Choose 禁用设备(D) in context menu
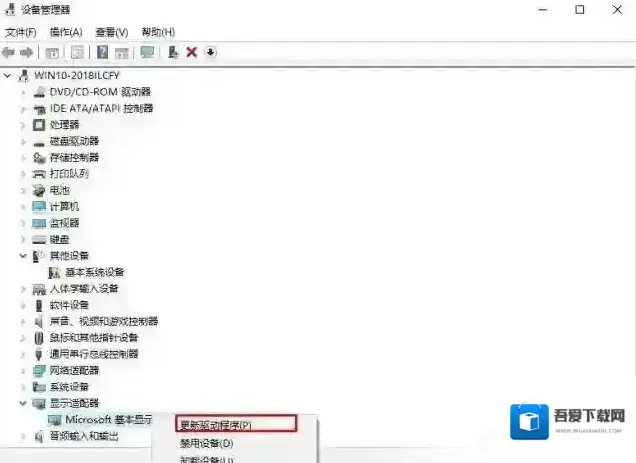Screen dimensions: 636x463 pos(206,444)
